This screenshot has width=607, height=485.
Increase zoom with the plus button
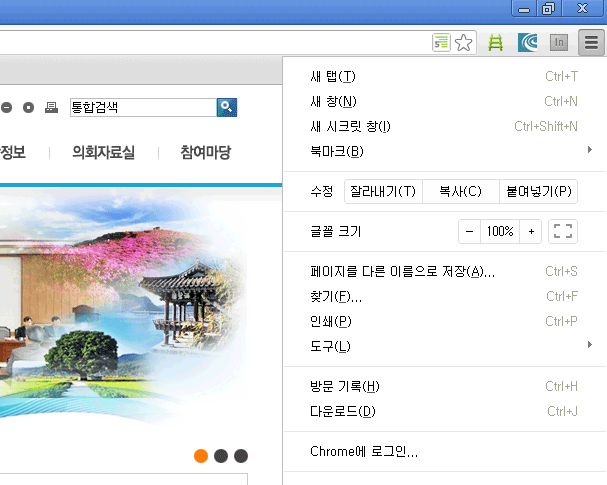point(531,231)
